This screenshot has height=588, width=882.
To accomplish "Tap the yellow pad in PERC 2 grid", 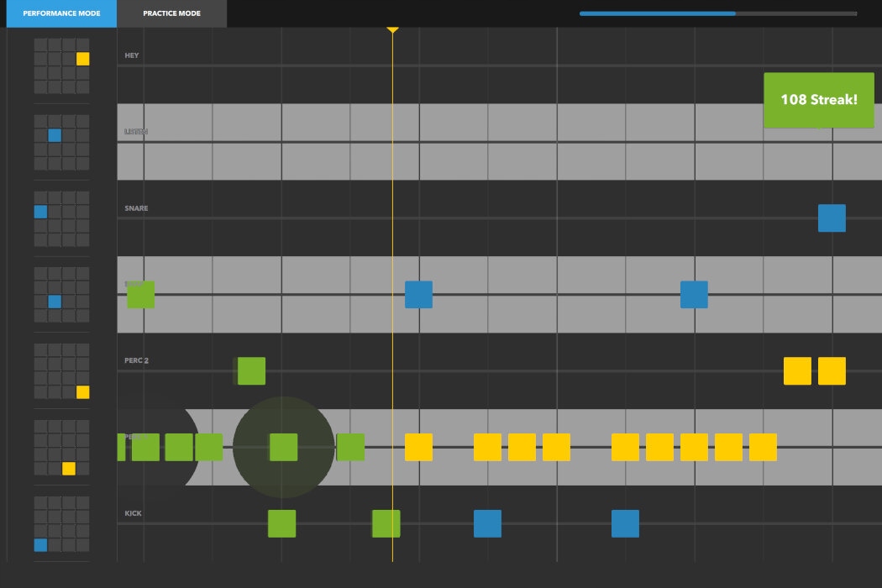I will pyautogui.click(x=82, y=391).
